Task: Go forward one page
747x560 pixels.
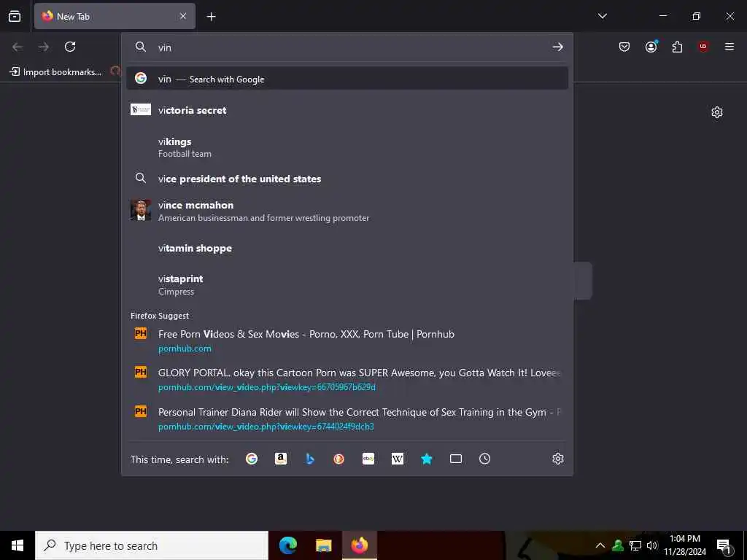Action: (44, 47)
